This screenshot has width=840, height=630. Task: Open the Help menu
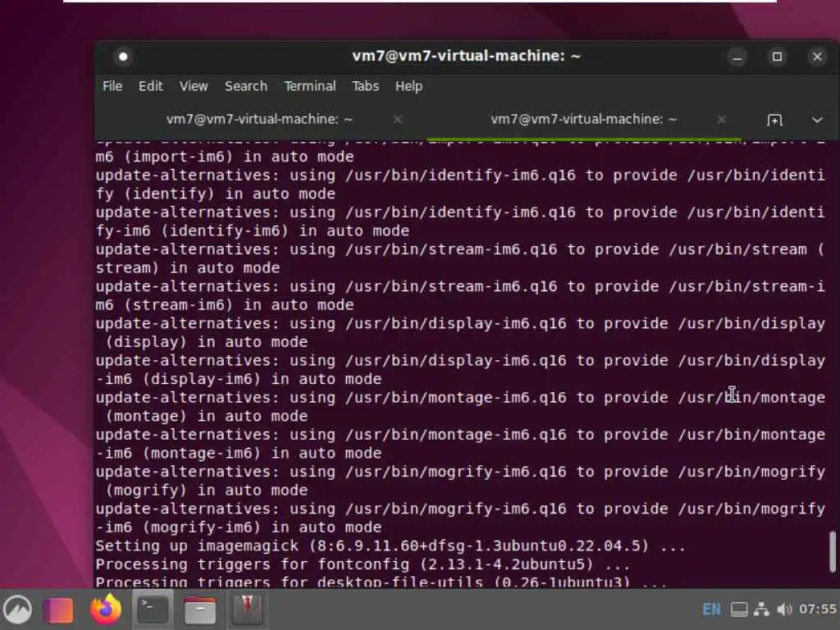tap(409, 86)
